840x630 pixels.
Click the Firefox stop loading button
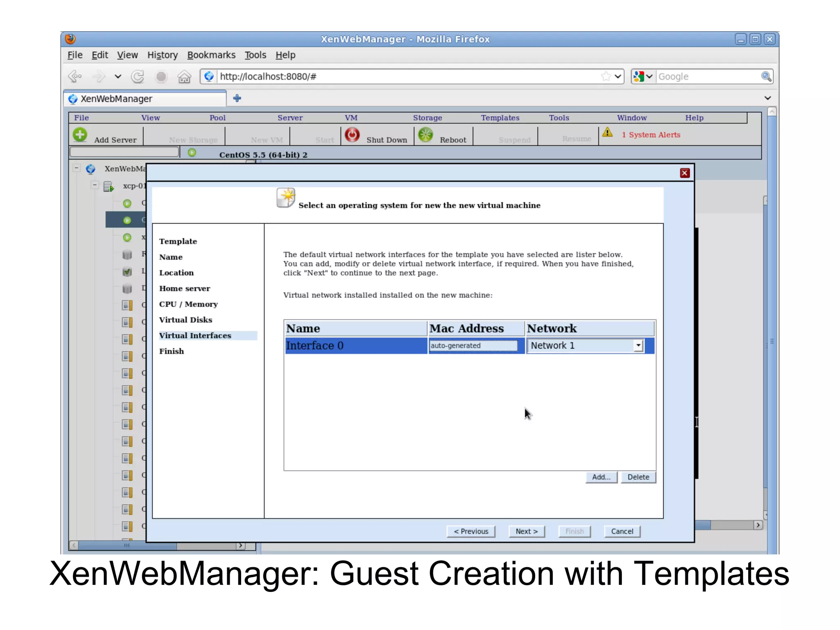(161, 76)
